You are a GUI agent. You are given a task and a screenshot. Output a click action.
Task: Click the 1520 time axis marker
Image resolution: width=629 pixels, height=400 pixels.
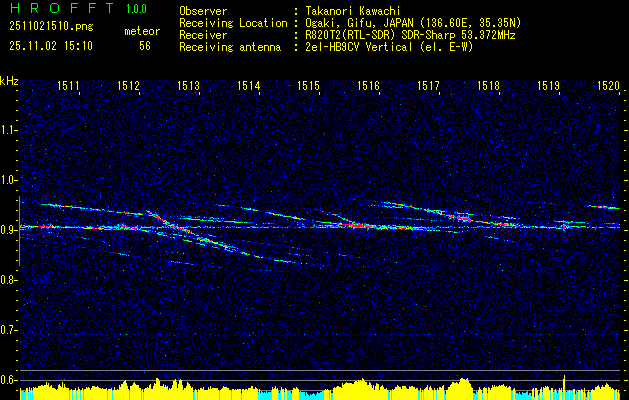(609, 85)
